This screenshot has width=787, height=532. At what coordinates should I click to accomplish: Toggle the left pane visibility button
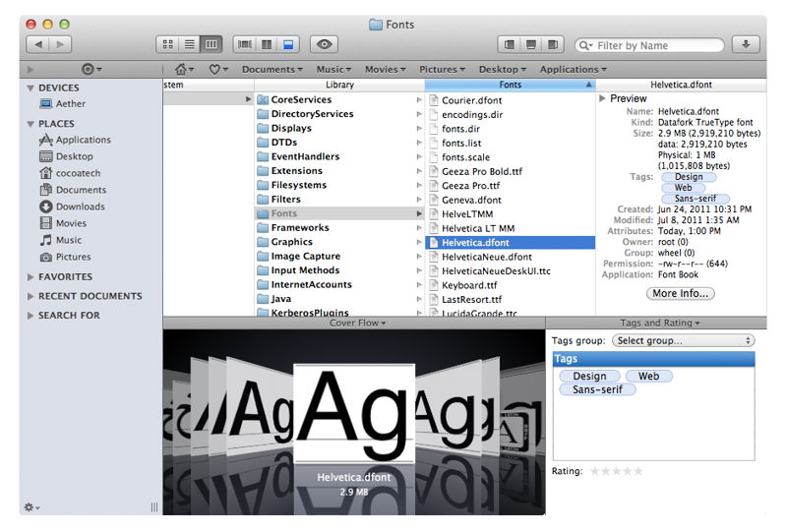tap(510, 44)
